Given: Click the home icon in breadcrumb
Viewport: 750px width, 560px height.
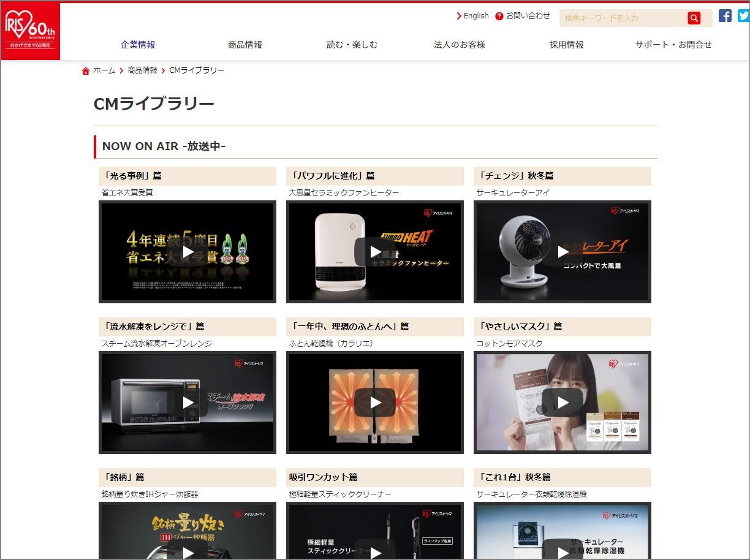Looking at the screenshot, I should click(x=86, y=71).
